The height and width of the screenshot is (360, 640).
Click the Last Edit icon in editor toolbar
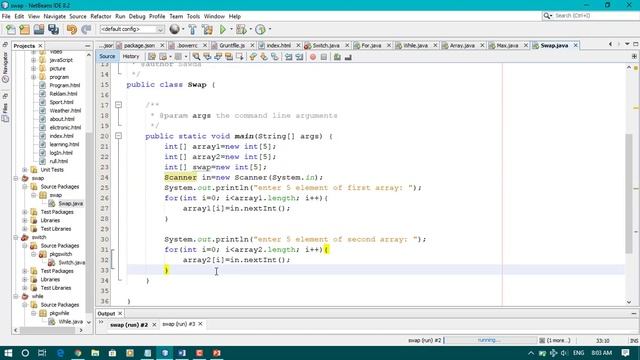(x=151, y=57)
